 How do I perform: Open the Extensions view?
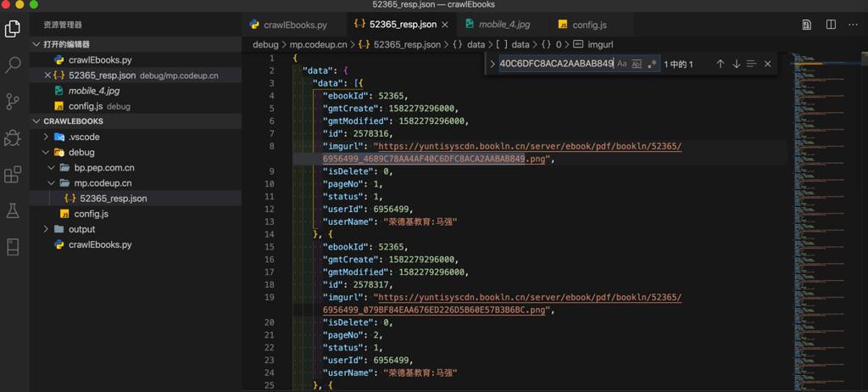click(13, 174)
